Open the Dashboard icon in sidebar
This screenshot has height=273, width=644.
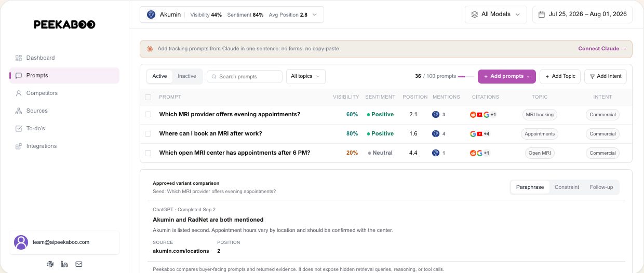19,58
